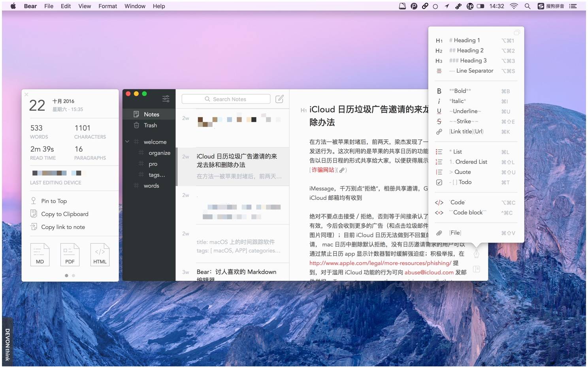The width and height of the screenshot is (588, 368).
Task: Open sidebar preferences sliders icon
Action: point(166,99)
